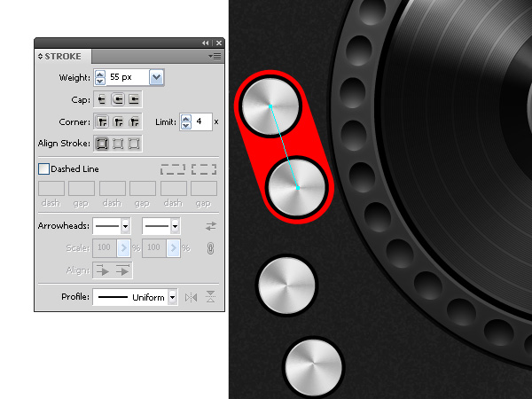Image resolution: width=532 pixels, height=399 pixels.
Task: Click the first arrowhead Scale field
Action: [x=105, y=248]
